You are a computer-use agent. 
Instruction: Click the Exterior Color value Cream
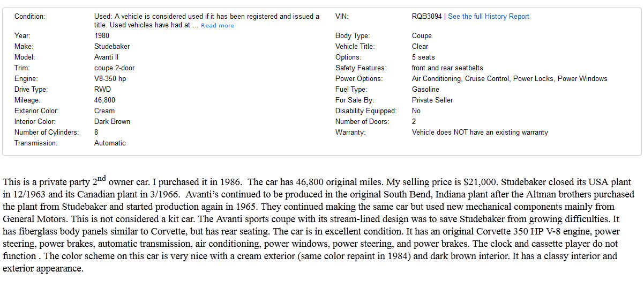pos(104,111)
